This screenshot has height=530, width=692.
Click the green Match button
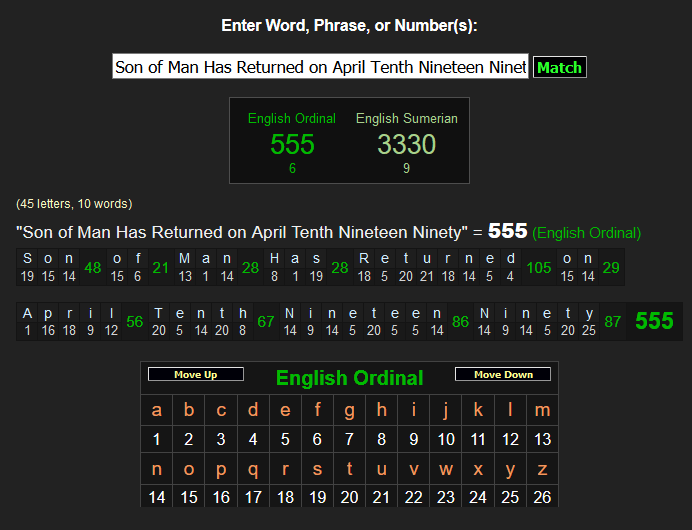coord(559,68)
